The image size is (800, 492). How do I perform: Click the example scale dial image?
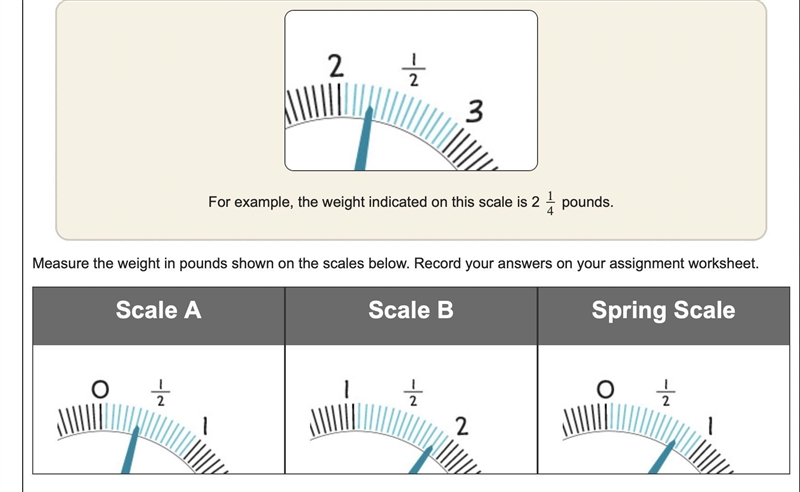pos(411,90)
